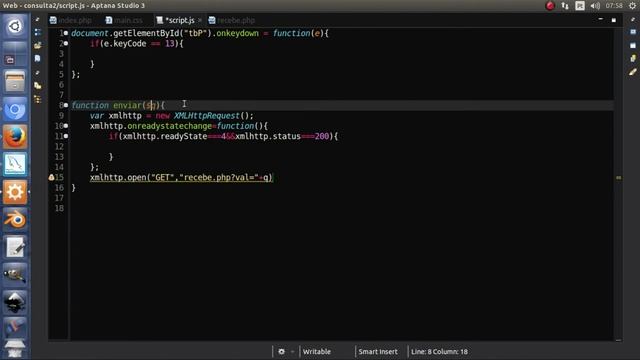
Task: Launch Firefox from the dock
Action: tap(15, 137)
